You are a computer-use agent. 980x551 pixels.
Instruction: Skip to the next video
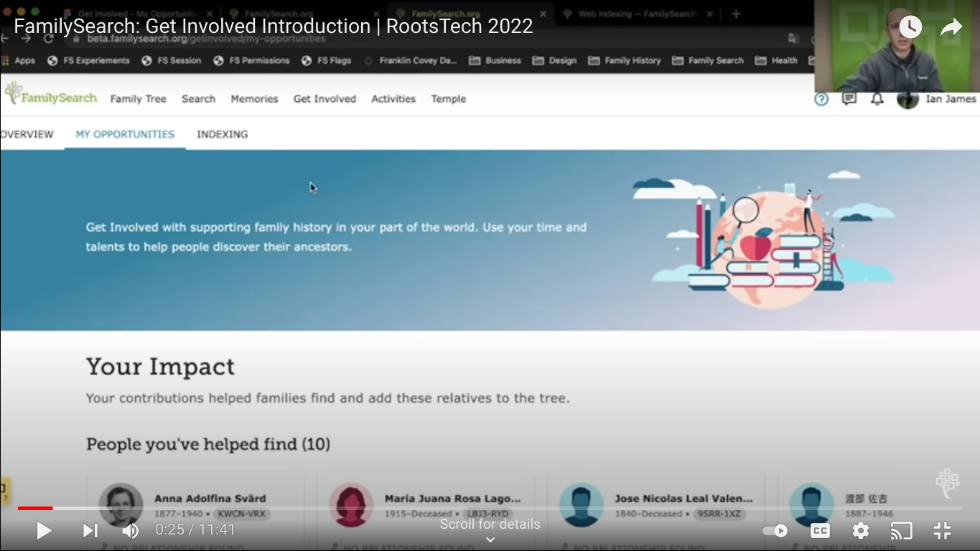point(90,531)
